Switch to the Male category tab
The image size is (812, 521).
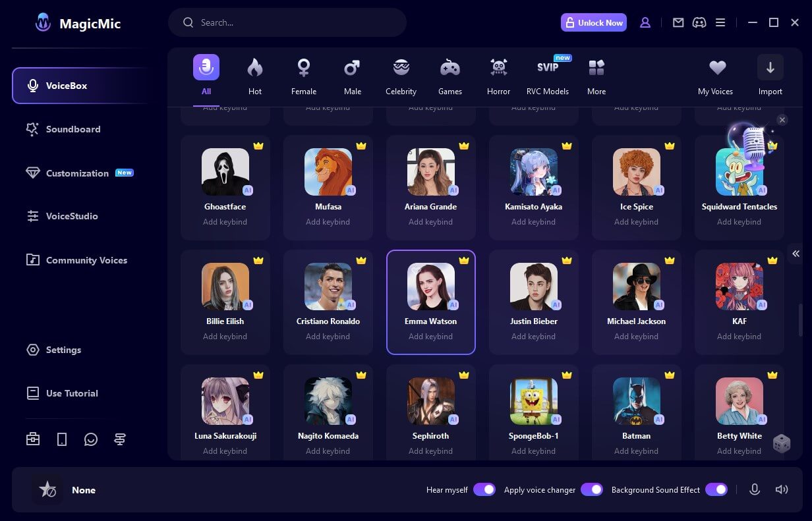coord(353,75)
